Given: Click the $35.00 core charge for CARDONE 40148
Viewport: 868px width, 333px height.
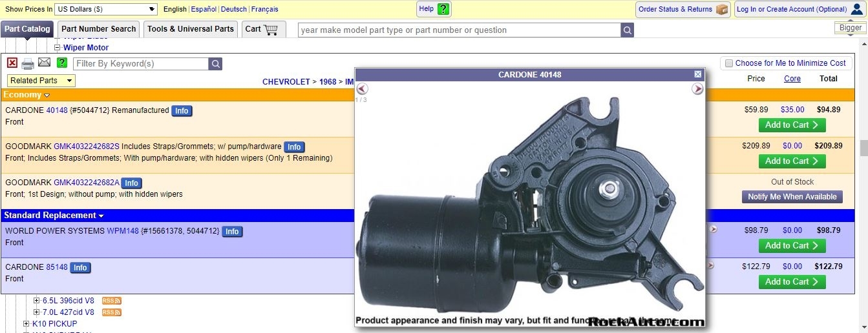Looking at the screenshot, I should click(792, 110).
